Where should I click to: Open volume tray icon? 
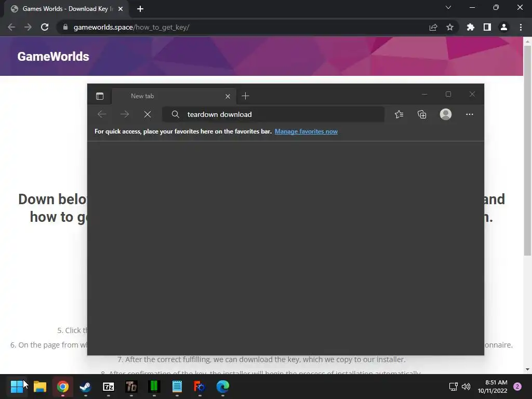click(x=466, y=387)
